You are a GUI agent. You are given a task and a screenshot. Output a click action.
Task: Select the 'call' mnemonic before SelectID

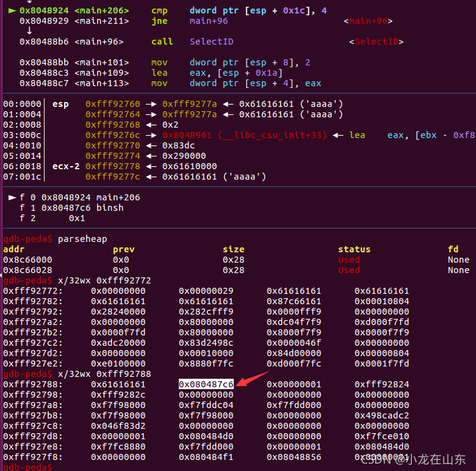coord(162,42)
